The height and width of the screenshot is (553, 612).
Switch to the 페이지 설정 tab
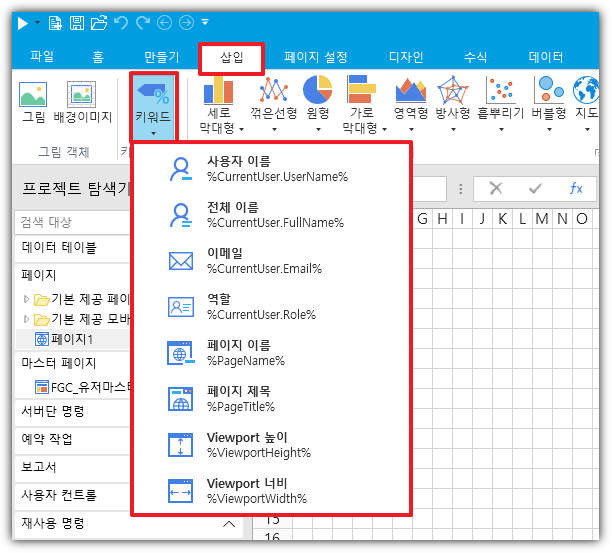click(x=315, y=57)
